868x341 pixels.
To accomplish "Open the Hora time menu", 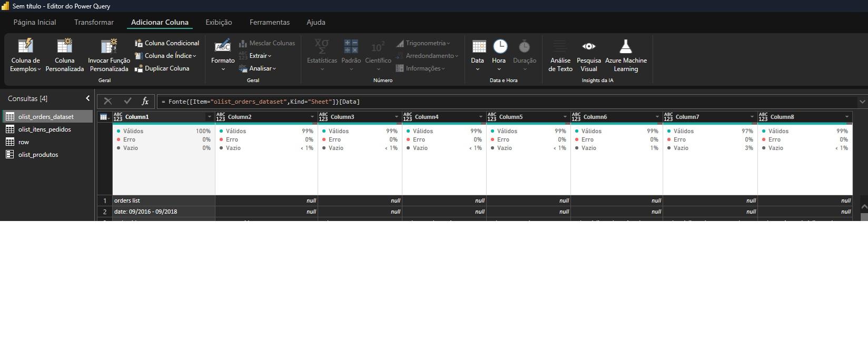I will pyautogui.click(x=499, y=55).
